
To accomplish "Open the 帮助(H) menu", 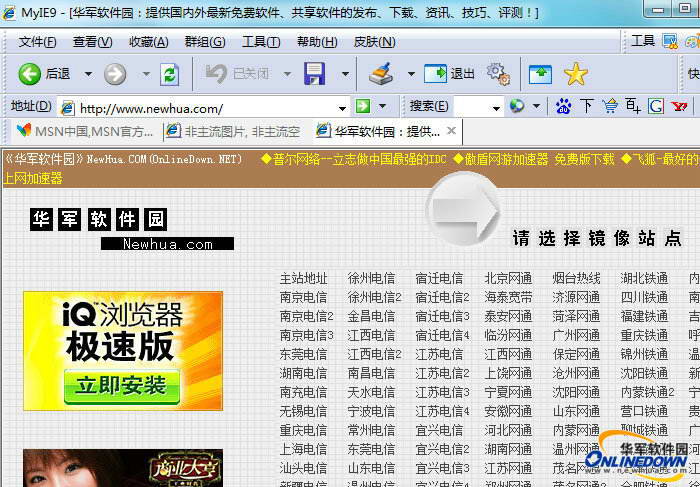I will pos(317,42).
